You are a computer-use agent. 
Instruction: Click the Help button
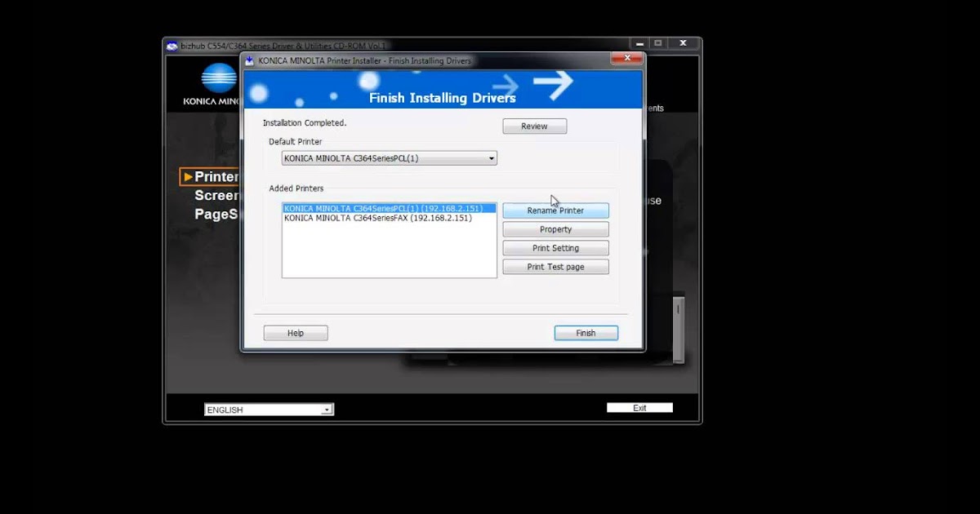tap(296, 333)
